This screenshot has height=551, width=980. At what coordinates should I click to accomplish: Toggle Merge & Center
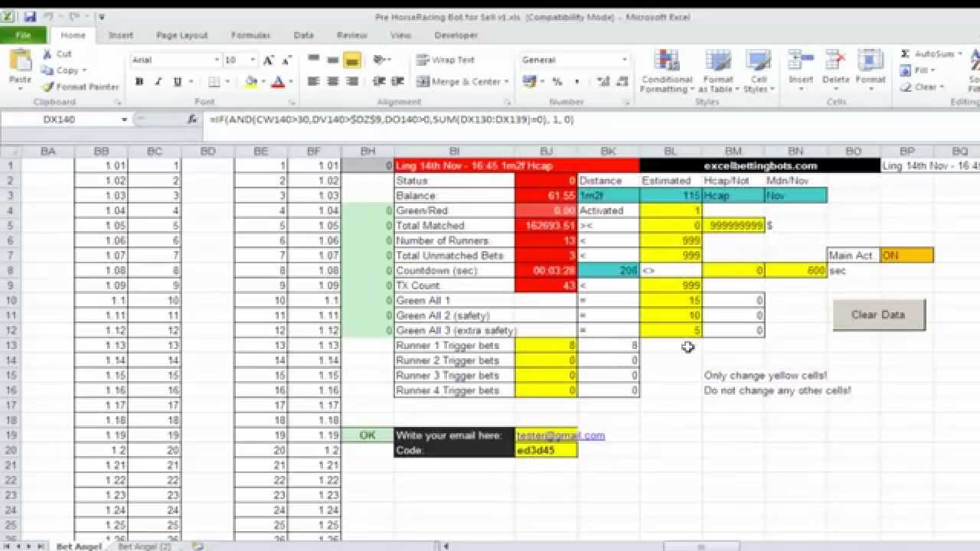[x=459, y=82]
